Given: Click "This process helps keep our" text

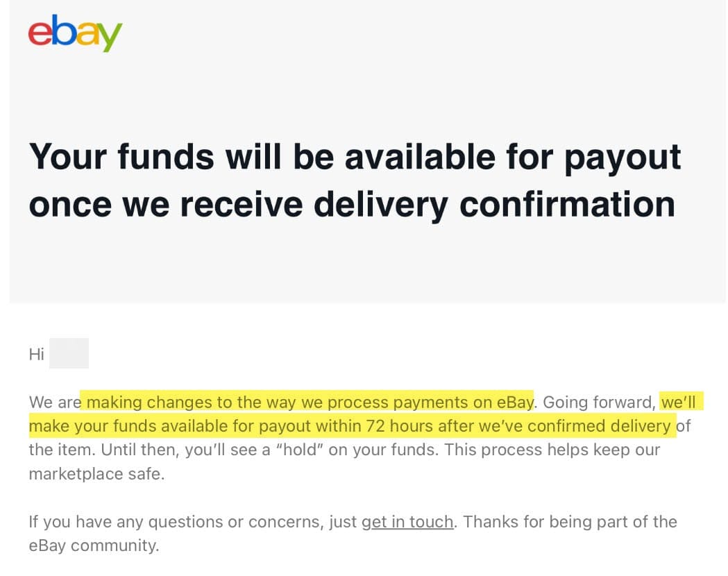Looking at the screenshot, I should [x=552, y=449].
